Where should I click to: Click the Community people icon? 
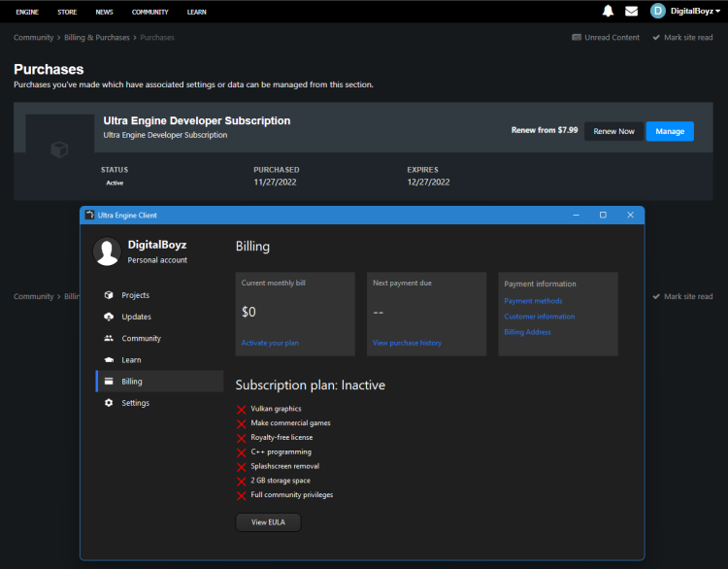coord(109,338)
